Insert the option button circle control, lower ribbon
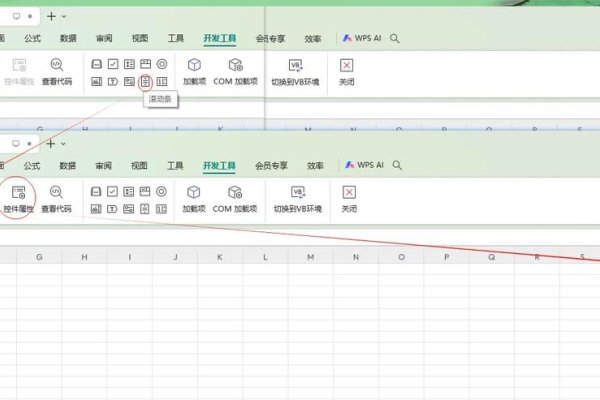The image size is (600, 400). click(161, 191)
